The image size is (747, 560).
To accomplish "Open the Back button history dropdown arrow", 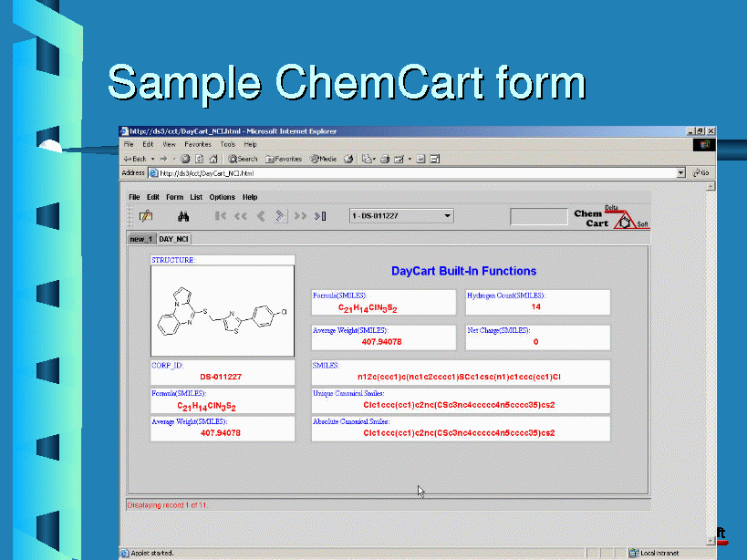I will pos(153,159).
